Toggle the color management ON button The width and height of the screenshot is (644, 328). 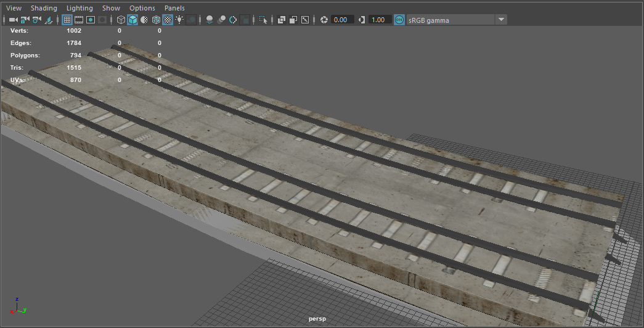399,20
